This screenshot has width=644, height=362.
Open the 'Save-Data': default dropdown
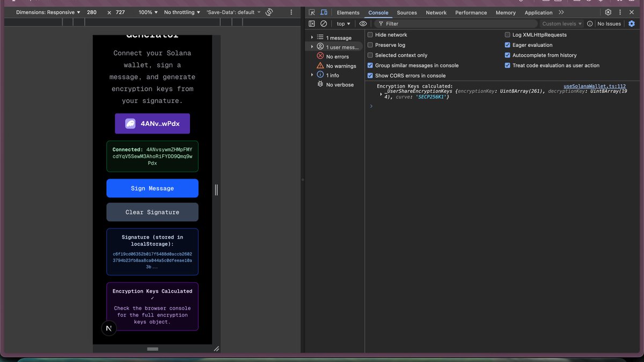click(x=233, y=12)
